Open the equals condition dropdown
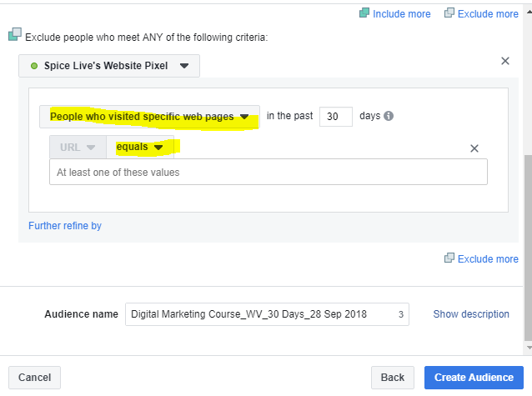 (x=140, y=148)
